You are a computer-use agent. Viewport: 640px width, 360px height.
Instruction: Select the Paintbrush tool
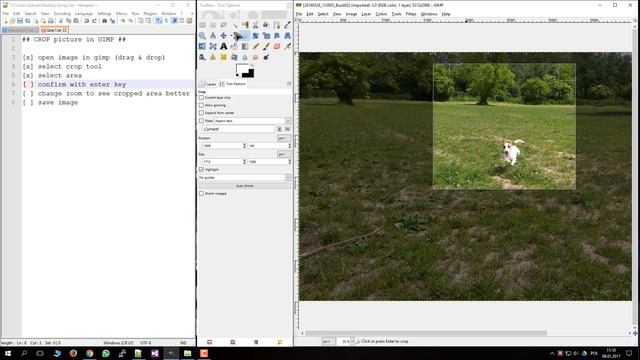[266, 47]
